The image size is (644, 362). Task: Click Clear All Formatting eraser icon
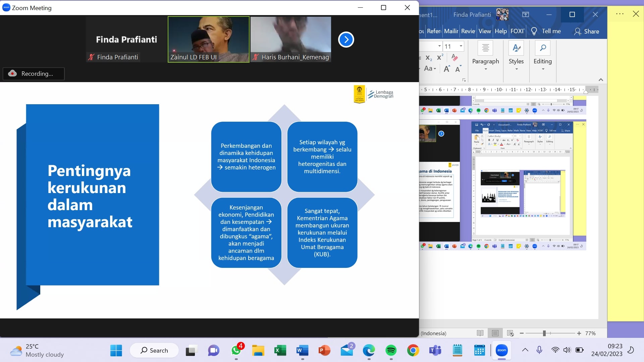(454, 57)
